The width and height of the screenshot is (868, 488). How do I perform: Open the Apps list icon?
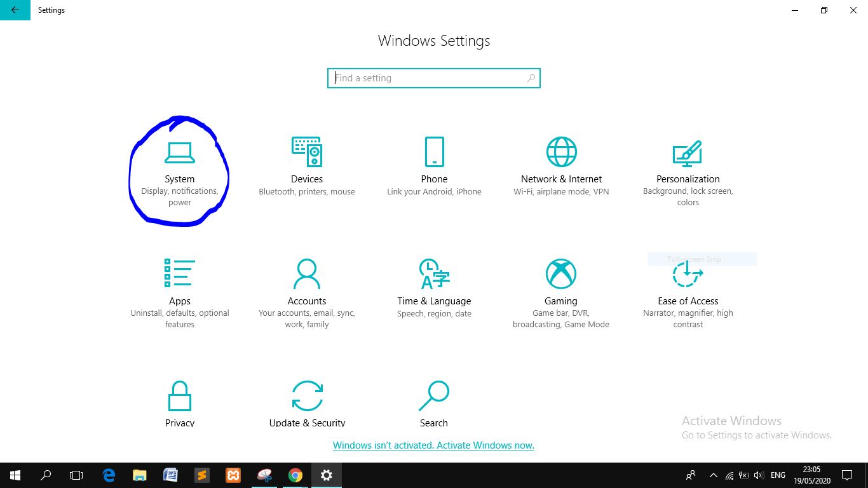(180, 274)
